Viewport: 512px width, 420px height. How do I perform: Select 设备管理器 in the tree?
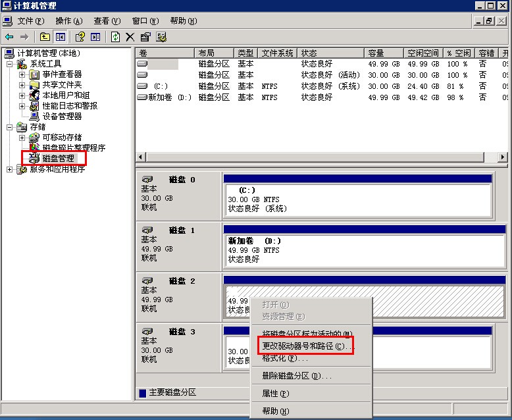(x=62, y=117)
